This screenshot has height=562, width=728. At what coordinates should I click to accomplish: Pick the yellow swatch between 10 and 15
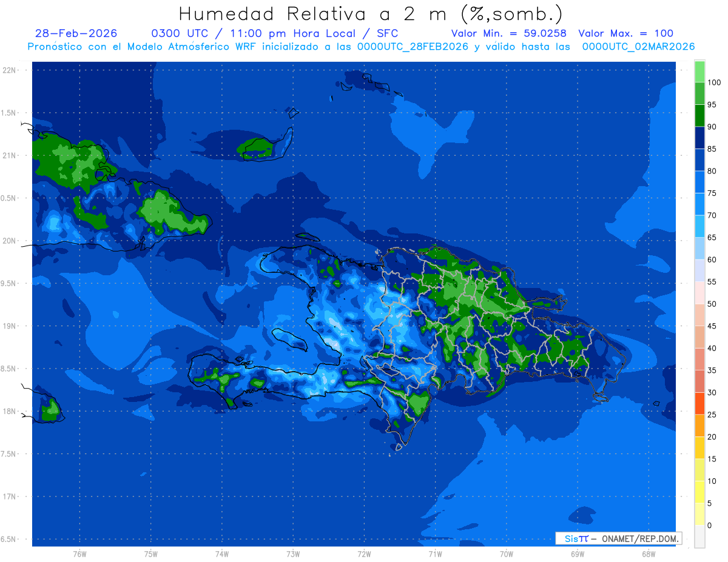point(699,470)
